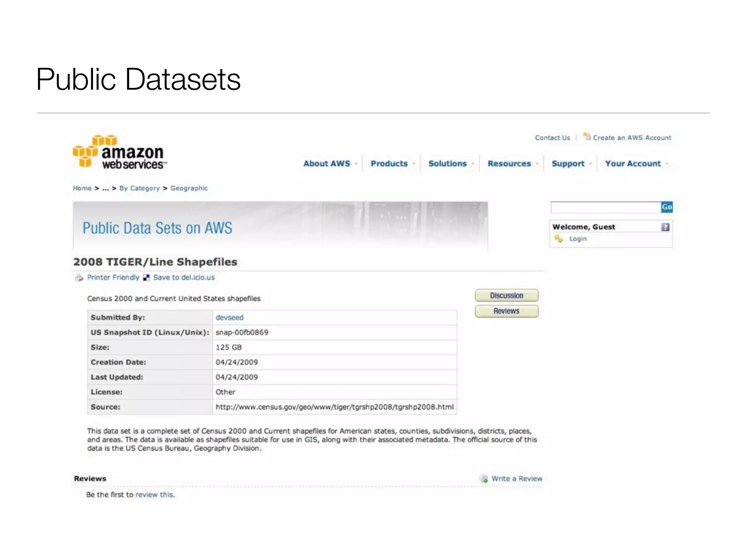Click Save to del.icio.us link

coord(184,277)
